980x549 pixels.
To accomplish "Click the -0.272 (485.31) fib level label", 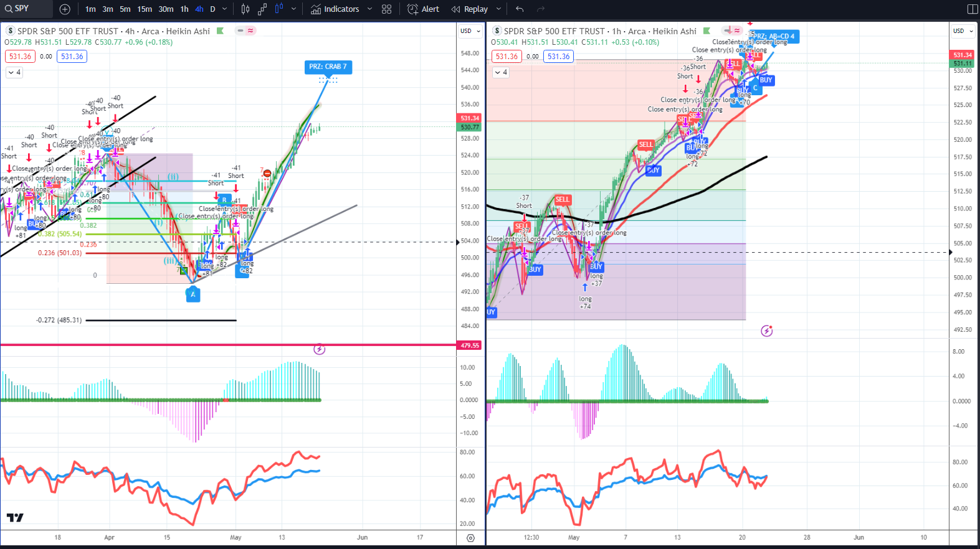I will [x=59, y=320].
